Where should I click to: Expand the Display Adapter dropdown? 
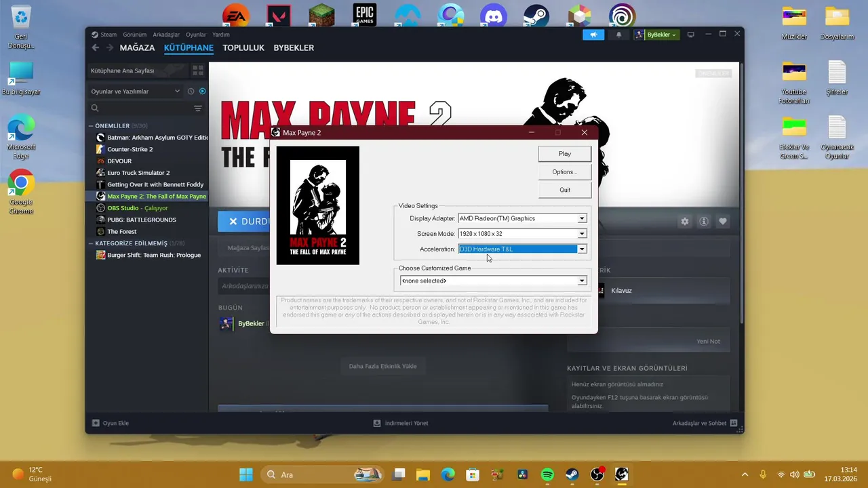tap(582, 218)
